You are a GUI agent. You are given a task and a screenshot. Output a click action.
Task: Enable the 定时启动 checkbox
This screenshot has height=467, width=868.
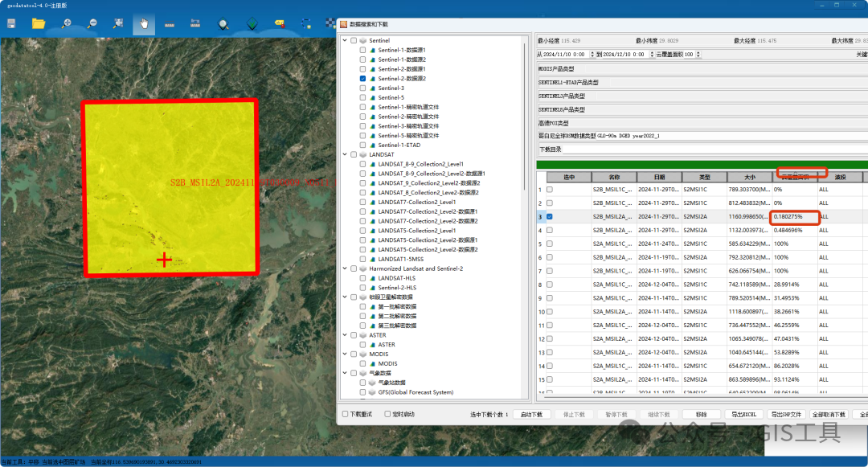[387, 414]
